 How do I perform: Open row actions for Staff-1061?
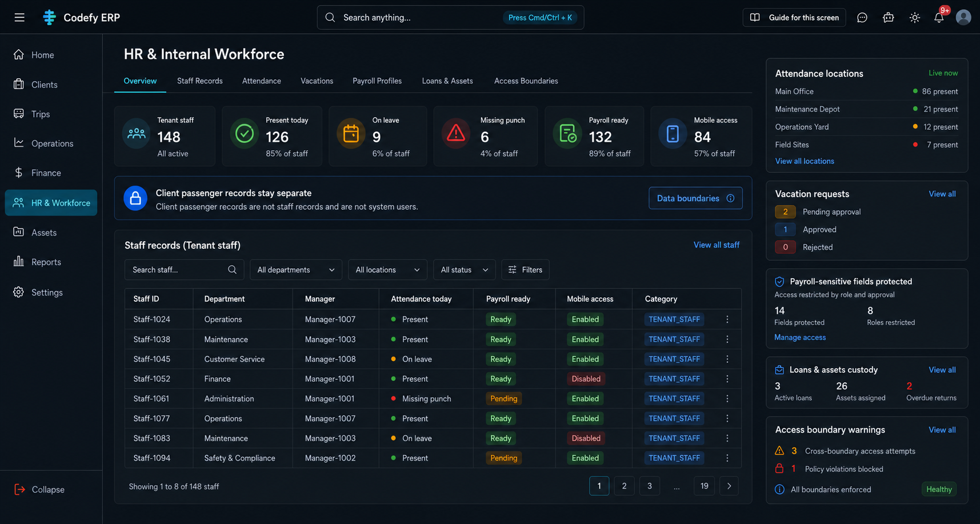pyautogui.click(x=727, y=399)
